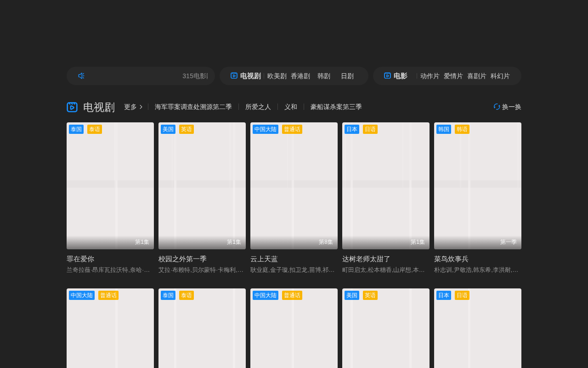
Task: Open the 韩剧 category
Action: point(324,76)
